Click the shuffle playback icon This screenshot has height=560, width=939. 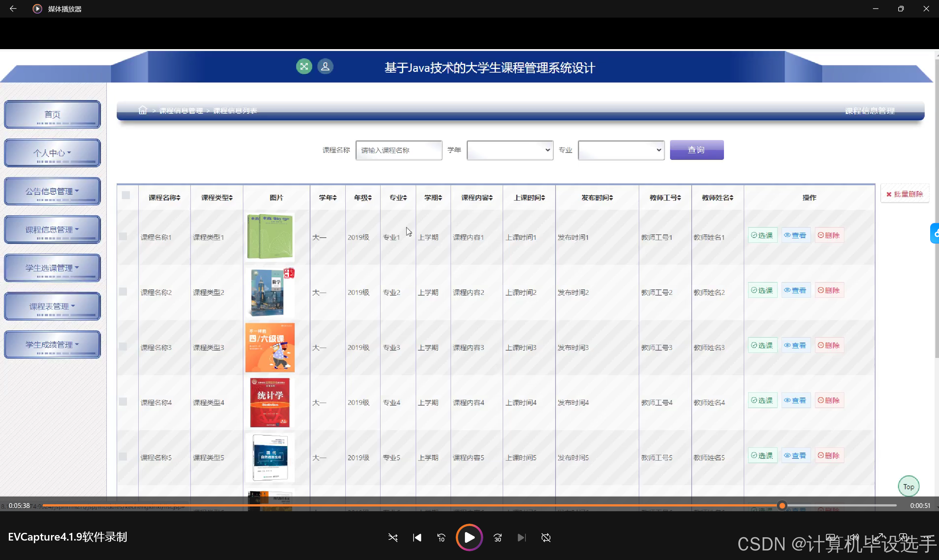393,537
